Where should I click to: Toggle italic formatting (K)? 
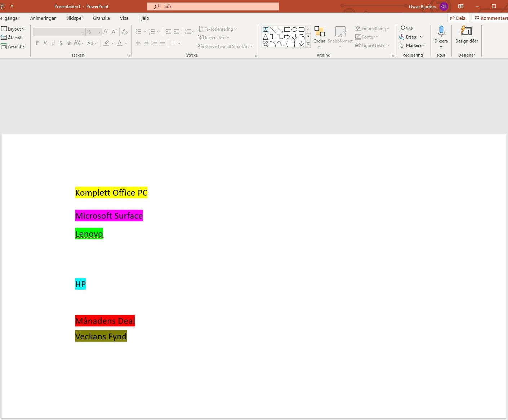click(x=45, y=43)
